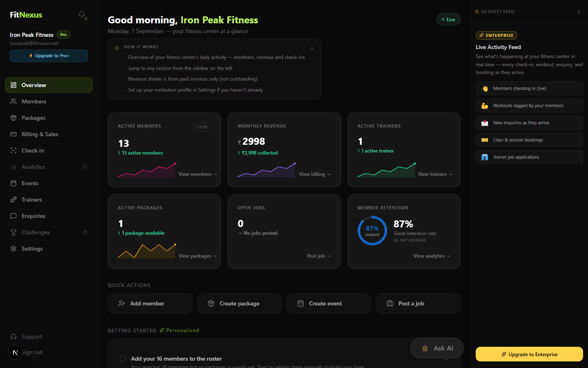
Task: Click the green Active Trainers sparkline chart
Action: [387, 170]
